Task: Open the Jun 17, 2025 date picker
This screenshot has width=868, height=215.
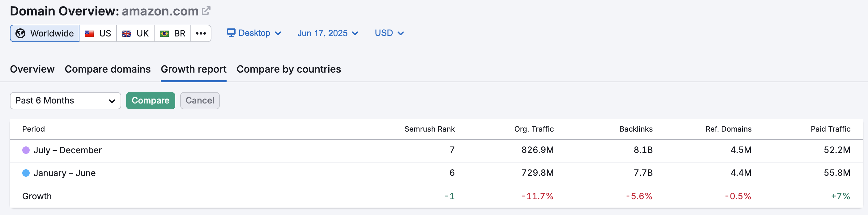Action: coord(327,33)
